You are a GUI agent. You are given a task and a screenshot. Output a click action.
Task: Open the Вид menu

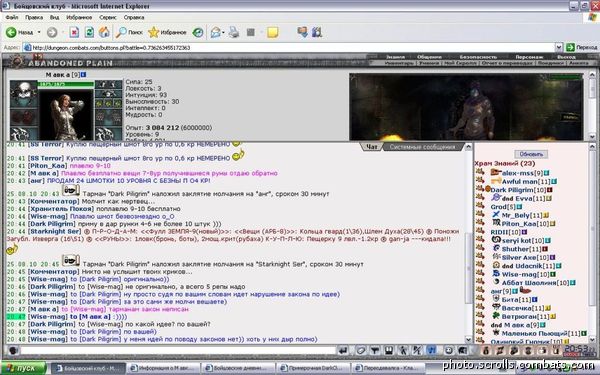point(54,17)
